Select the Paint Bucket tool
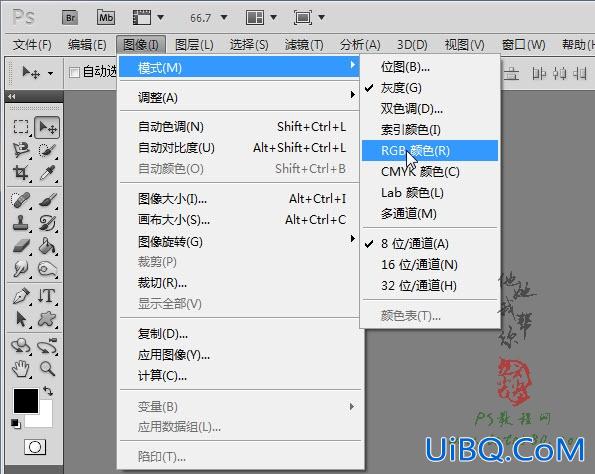Image resolution: width=595 pixels, height=474 pixels. click(x=47, y=246)
